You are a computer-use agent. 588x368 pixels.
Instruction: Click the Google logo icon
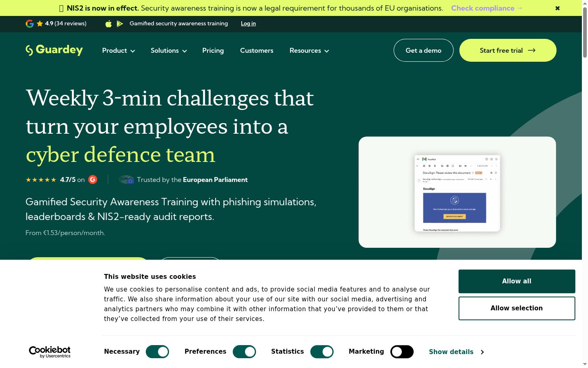(x=30, y=24)
